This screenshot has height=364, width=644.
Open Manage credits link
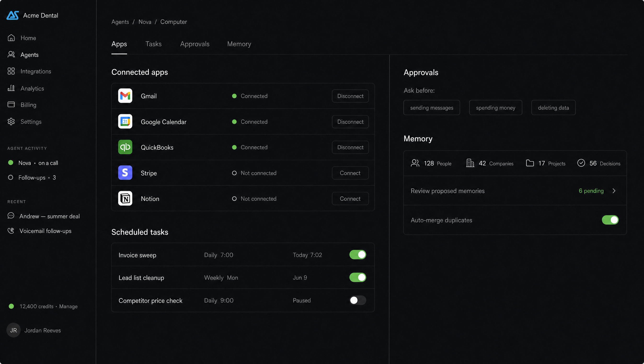tap(68, 307)
